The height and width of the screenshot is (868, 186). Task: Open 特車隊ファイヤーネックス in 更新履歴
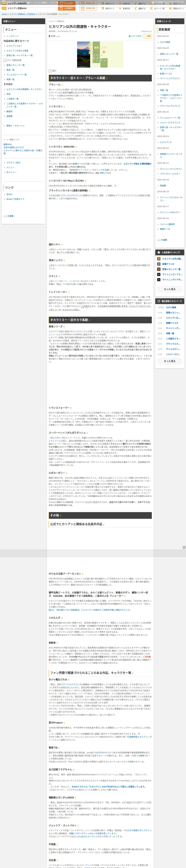coord(171,155)
